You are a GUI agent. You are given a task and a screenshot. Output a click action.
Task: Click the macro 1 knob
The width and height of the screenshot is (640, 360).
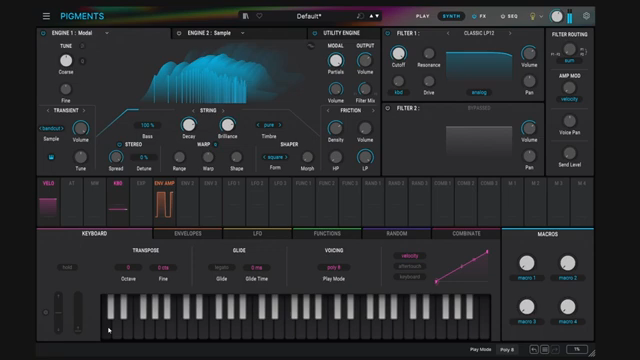(x=527, y=263)
